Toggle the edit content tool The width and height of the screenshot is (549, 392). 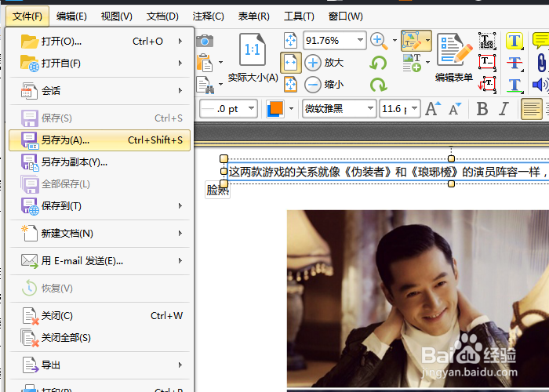pos(412,41)
